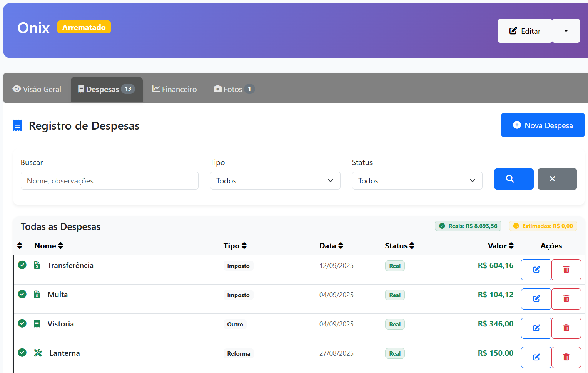Click the Buscar search input field

coord(109,181)
